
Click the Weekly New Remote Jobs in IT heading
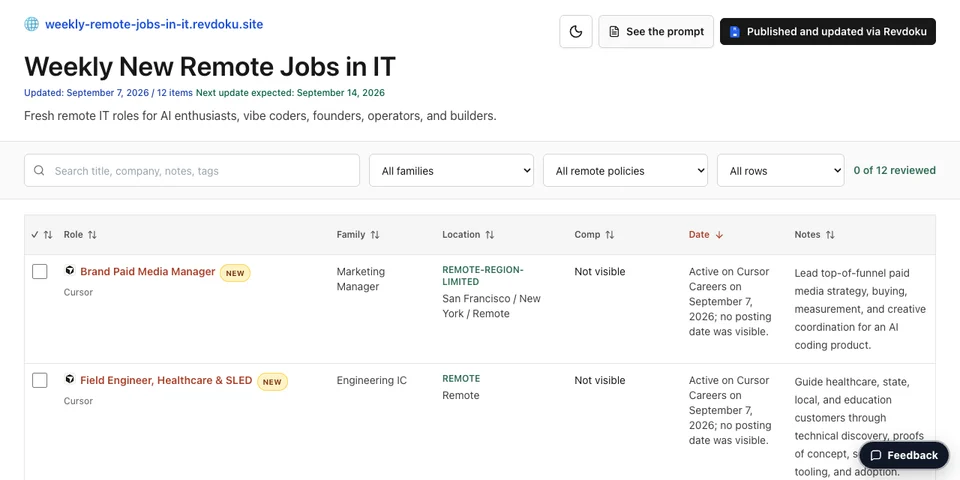[x=210, y=66]
